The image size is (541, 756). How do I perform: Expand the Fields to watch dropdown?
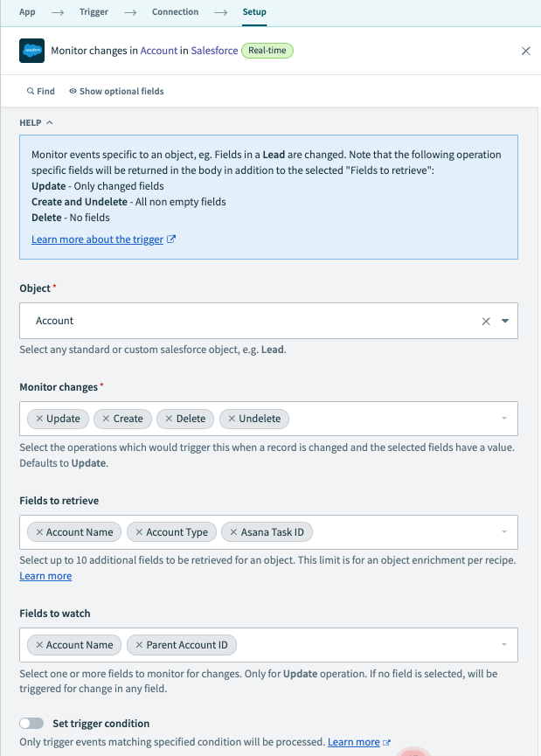[x=504, y=645]
